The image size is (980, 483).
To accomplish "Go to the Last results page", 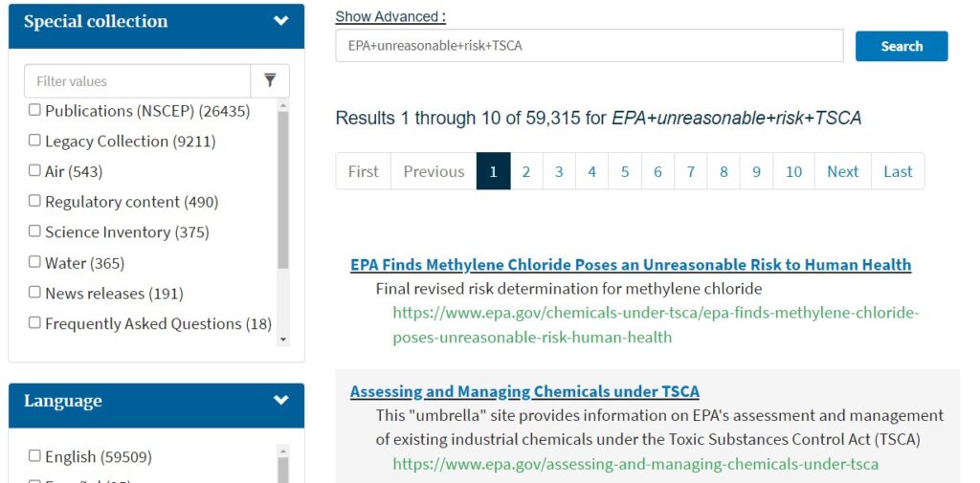I will click(x=898, y=171).
